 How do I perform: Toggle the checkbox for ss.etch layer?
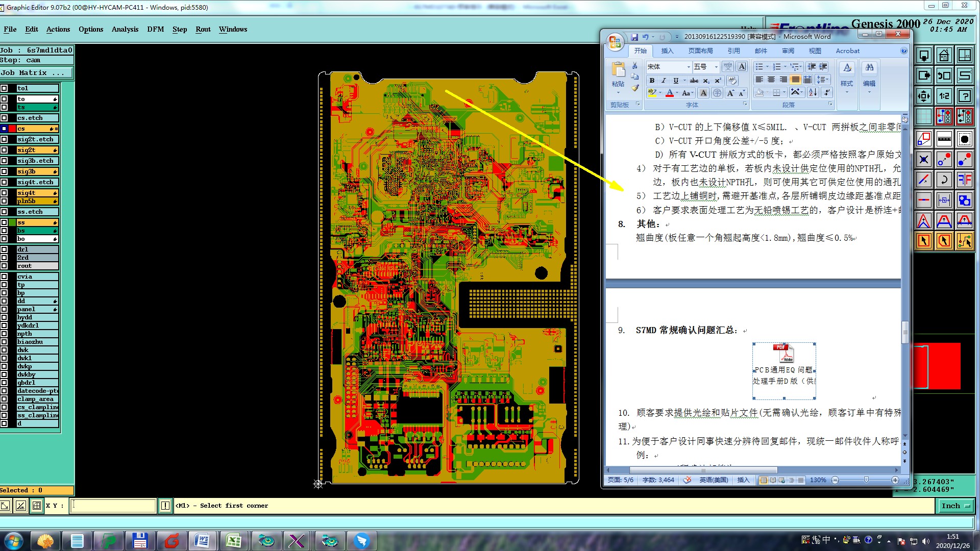4,212
